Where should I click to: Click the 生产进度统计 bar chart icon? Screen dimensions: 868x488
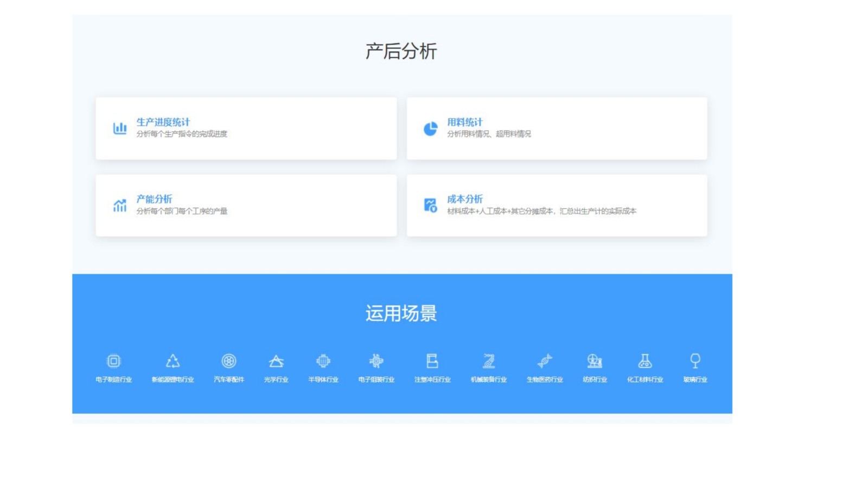click(x=120, y=128)
